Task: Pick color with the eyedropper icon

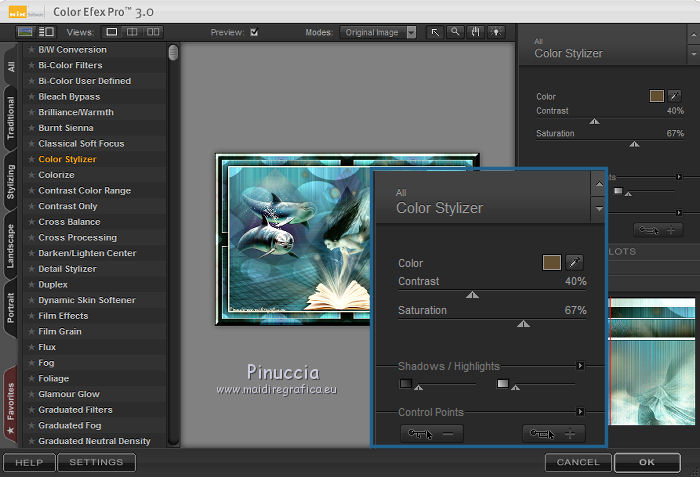Action: [x=575, y=263]
